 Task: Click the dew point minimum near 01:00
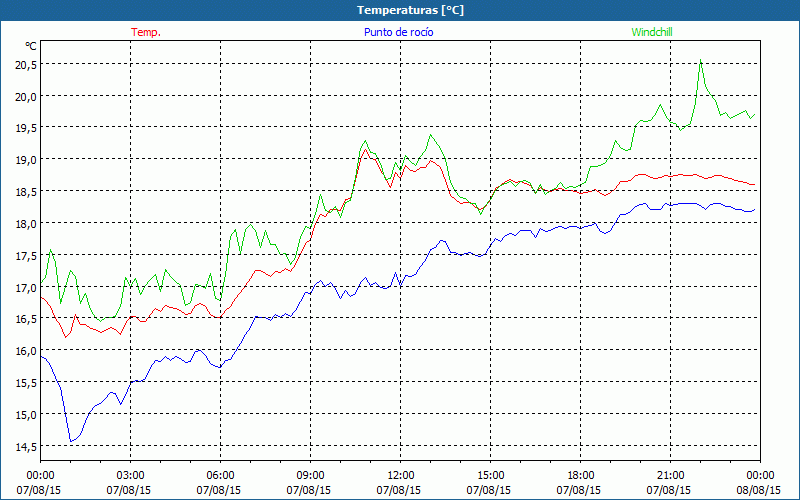71,441
